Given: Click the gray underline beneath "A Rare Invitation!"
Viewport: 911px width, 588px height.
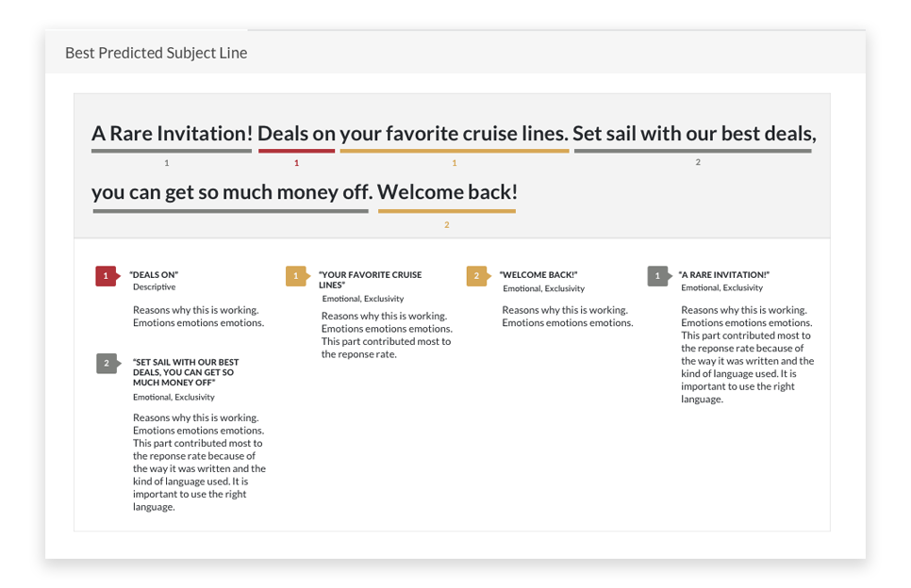Looking at the screenshot, I should tap(172, 151).
